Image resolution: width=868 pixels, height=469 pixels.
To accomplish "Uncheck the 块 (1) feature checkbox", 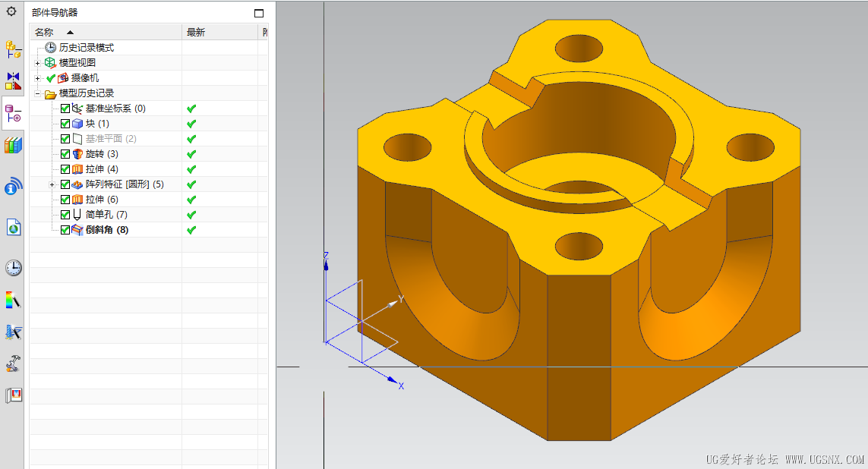I will 65,124.
